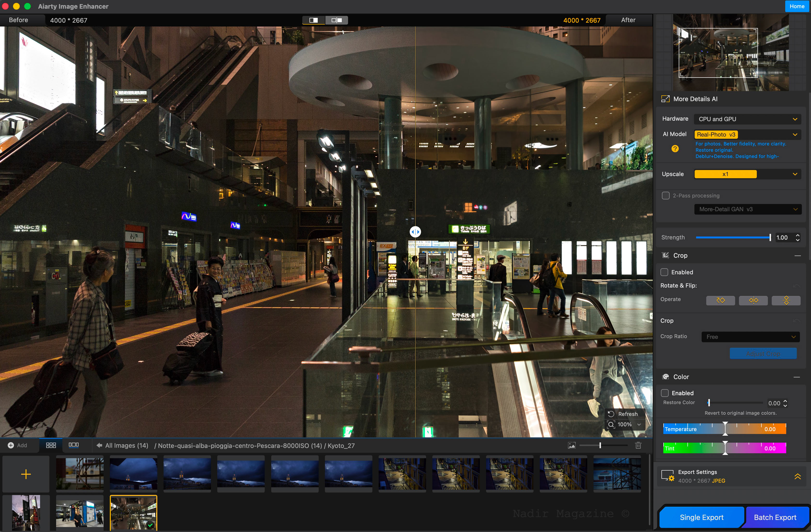Screen dimensions: 811x532
Task: Open the Hardware CPU and GPU dropdown
Action: point(747,119)
